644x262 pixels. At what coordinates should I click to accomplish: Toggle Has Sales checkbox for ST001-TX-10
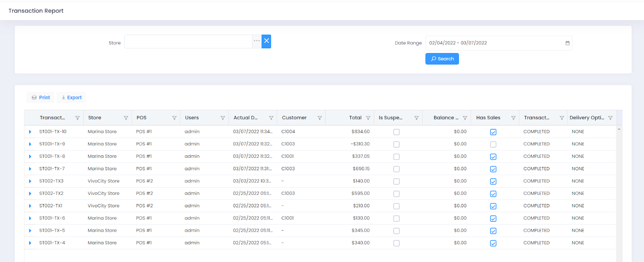point(493,132)
